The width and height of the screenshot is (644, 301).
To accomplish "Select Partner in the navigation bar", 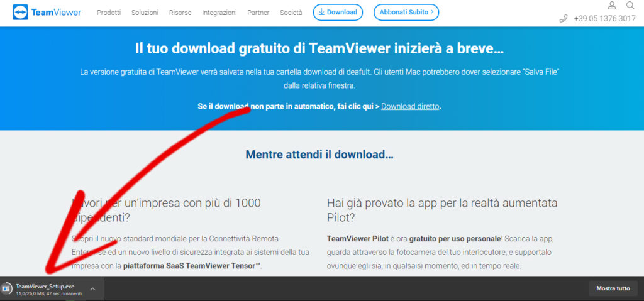I will (x=258, y=13).
